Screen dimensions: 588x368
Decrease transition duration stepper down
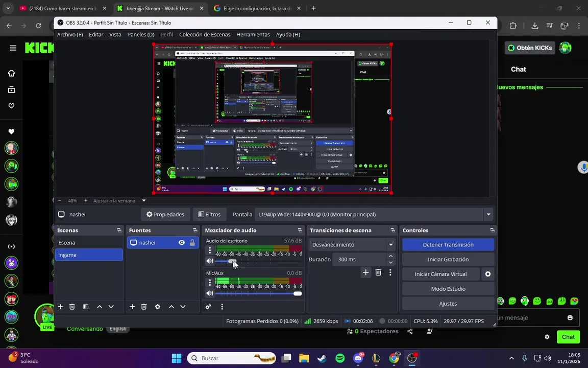pos(390,263)
